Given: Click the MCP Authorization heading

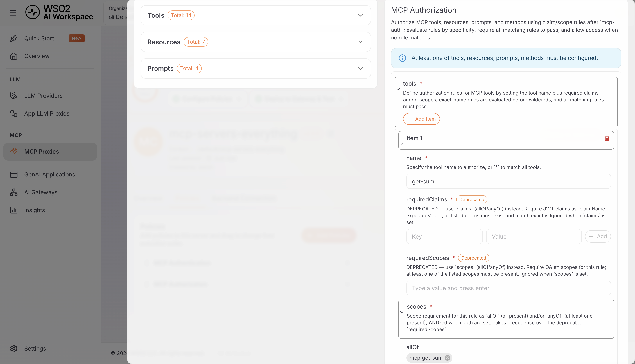Looking at the screenshot, I should (x=423, y=10).
